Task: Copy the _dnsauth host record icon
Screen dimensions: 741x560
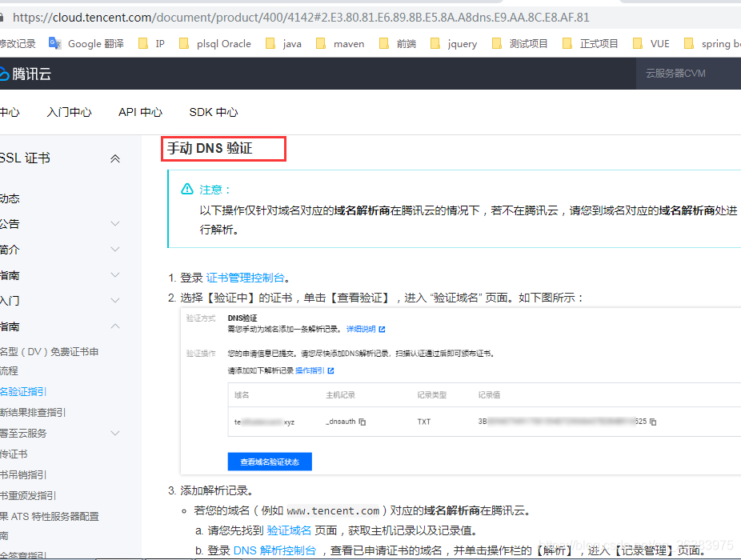Action: (362, 422)
